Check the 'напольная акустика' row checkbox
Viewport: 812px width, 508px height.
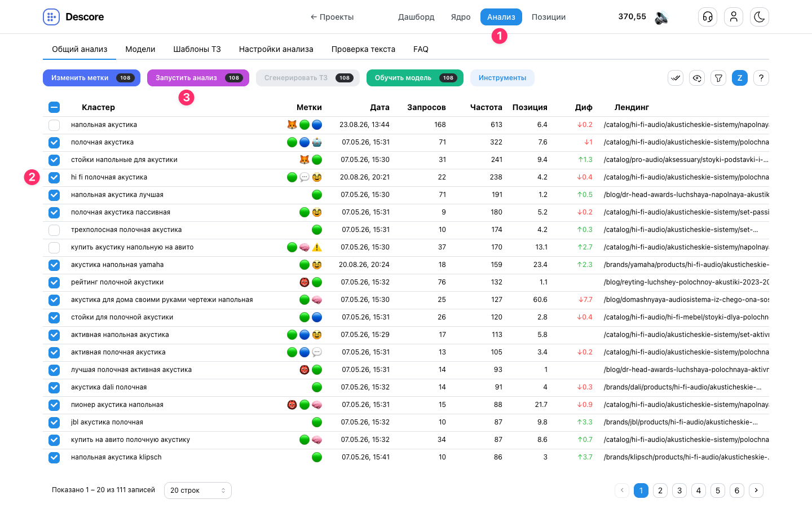[x=54, y=125]
